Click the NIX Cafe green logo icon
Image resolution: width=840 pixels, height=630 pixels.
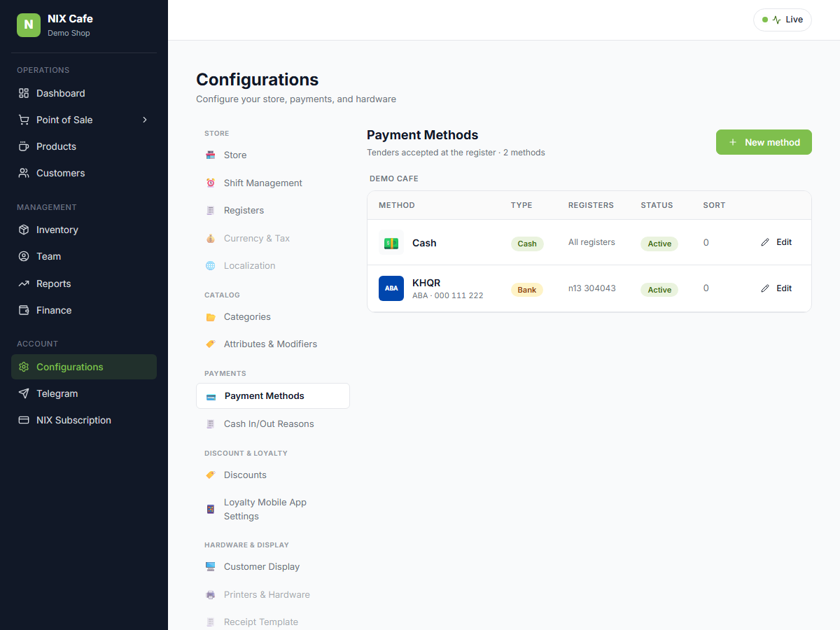click(x=29, y=25)
